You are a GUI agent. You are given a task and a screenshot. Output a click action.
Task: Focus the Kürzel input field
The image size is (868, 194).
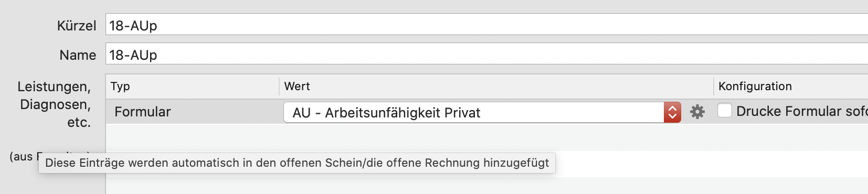(486, 25)
